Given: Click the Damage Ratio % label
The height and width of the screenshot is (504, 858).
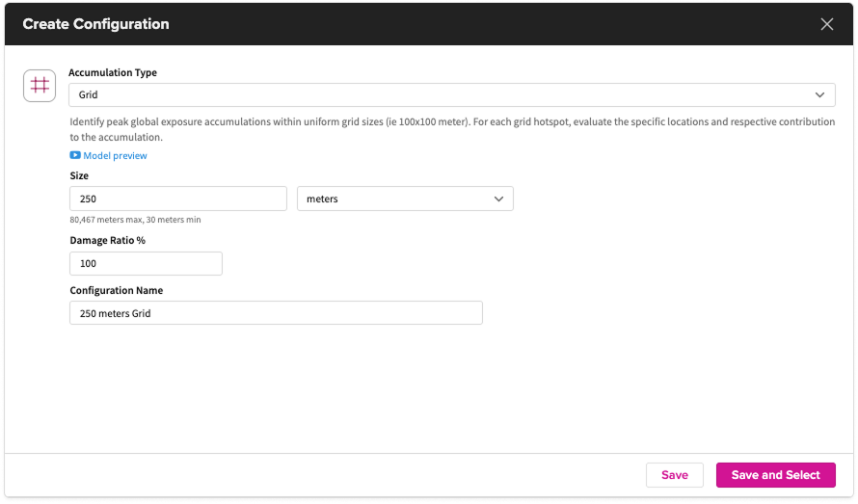Looking at the screenshot, I should click(107, 240).
